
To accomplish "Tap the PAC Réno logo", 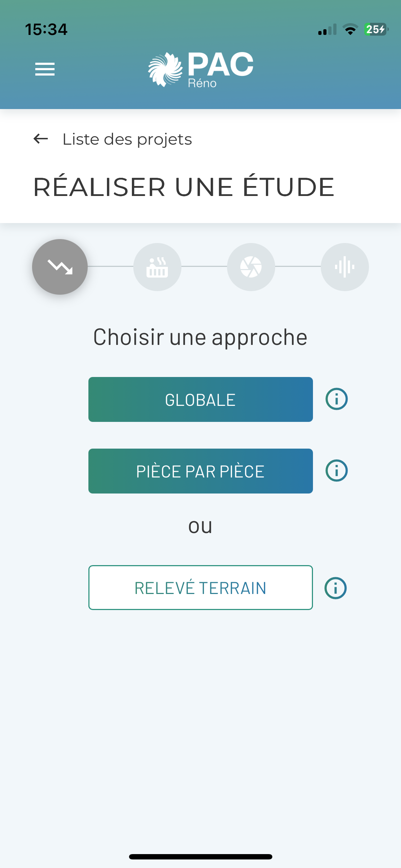I will click(201, 69).
